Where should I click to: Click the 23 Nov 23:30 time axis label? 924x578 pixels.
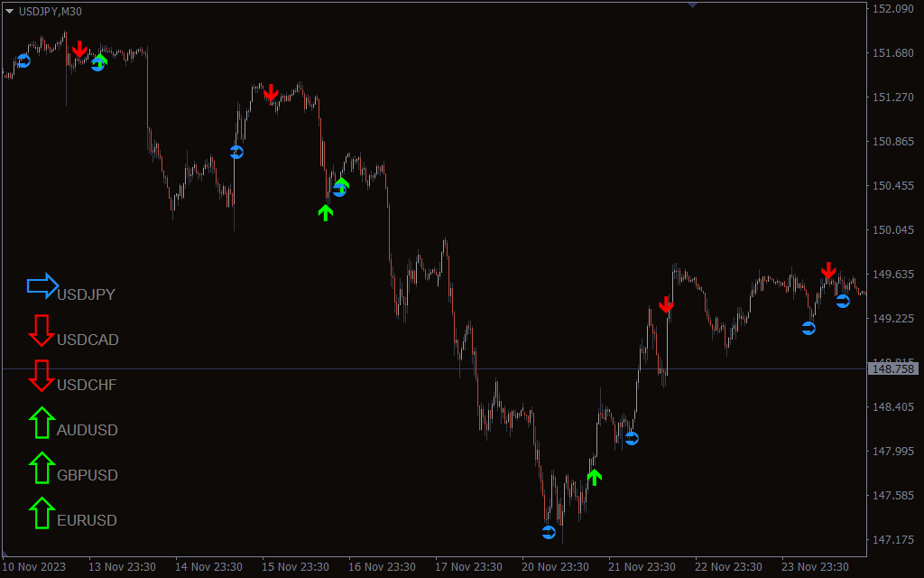point(815,567)
